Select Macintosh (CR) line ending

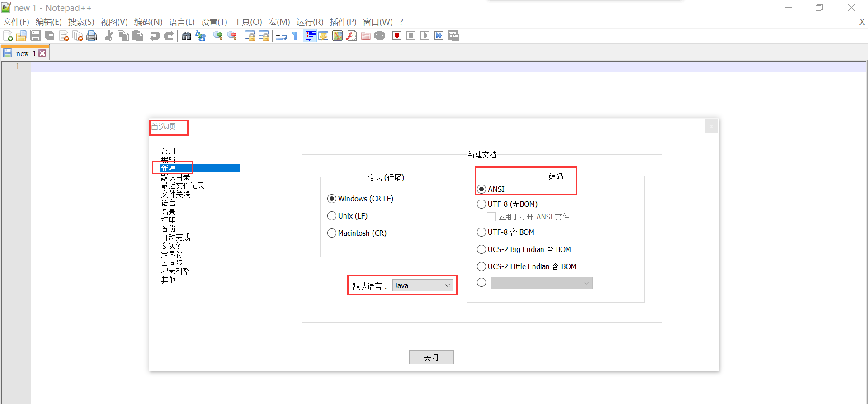click(357, 233)
